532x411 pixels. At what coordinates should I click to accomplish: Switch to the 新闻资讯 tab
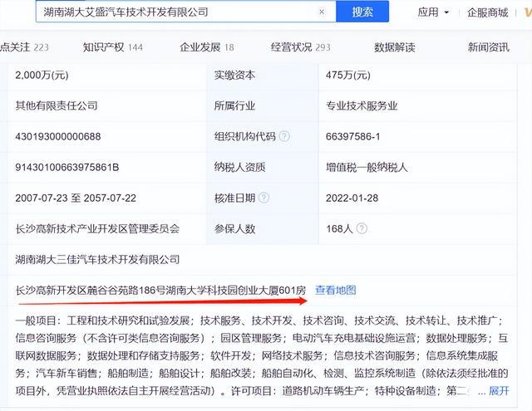pyautogui.click(x=488, y=47)
